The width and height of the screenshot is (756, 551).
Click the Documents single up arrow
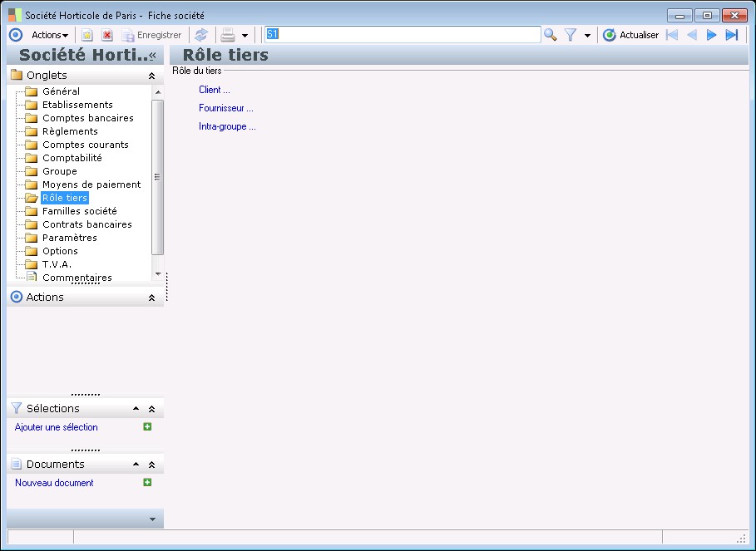pos(136,465)
